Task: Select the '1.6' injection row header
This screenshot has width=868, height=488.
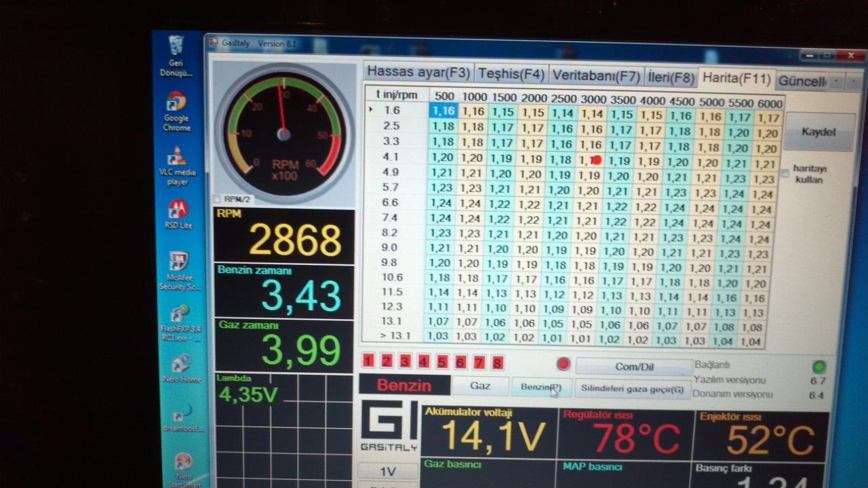Action: (392, 110)
